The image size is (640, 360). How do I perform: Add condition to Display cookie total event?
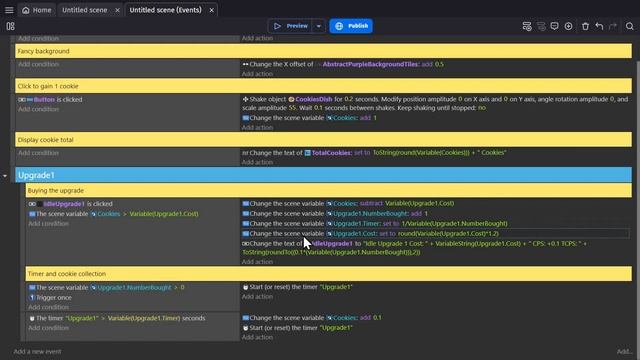point(38,153)
